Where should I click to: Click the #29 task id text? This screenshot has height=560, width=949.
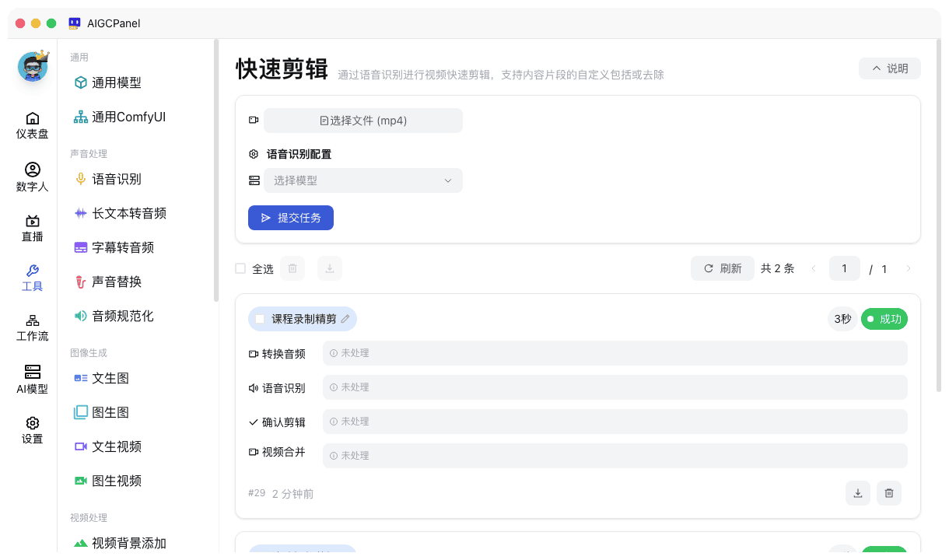[257, 493]
